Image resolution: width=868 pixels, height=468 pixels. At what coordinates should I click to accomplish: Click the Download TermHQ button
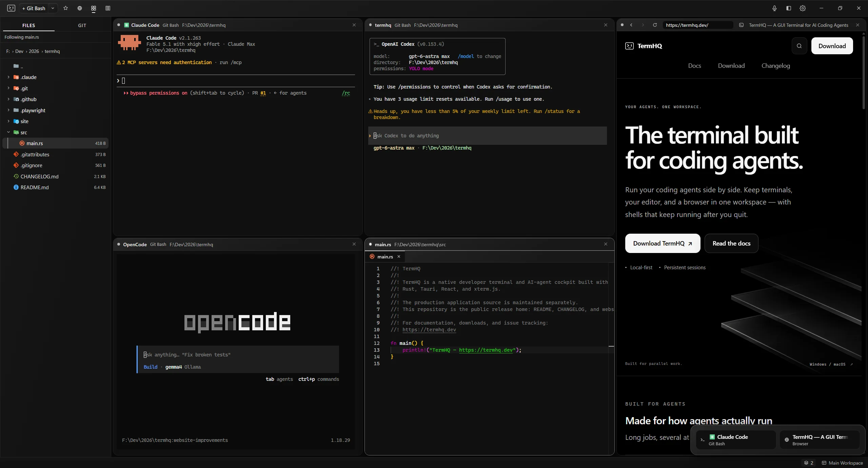(x=663, y=243)
